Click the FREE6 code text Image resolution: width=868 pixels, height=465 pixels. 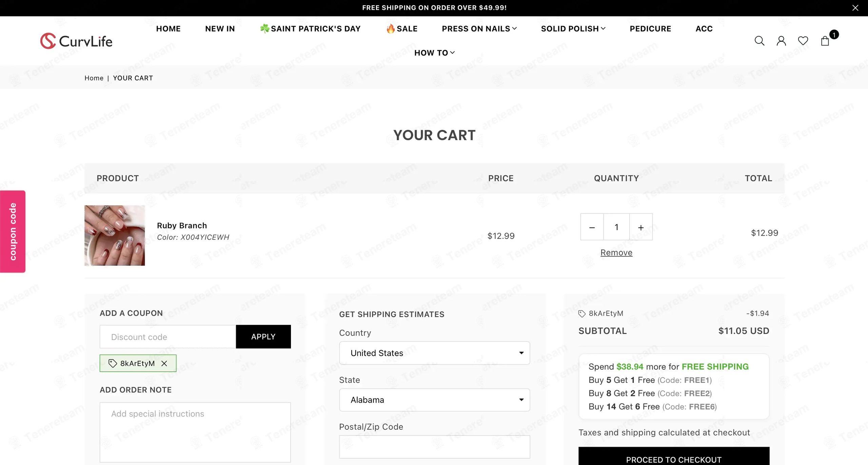(702, 407)
